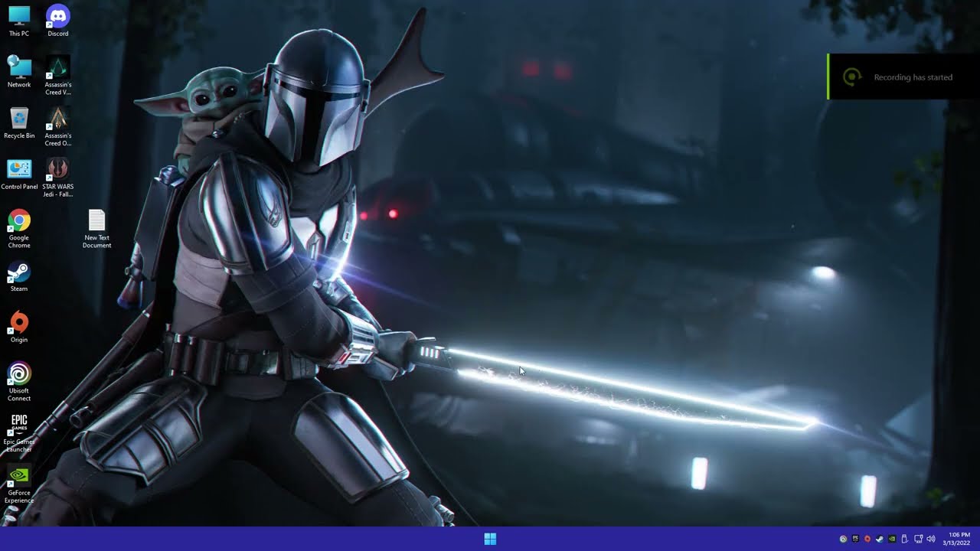Click the Recording has started notification
Image resolution: width=980 pixels, height=551 pixels.
(903, 77)
